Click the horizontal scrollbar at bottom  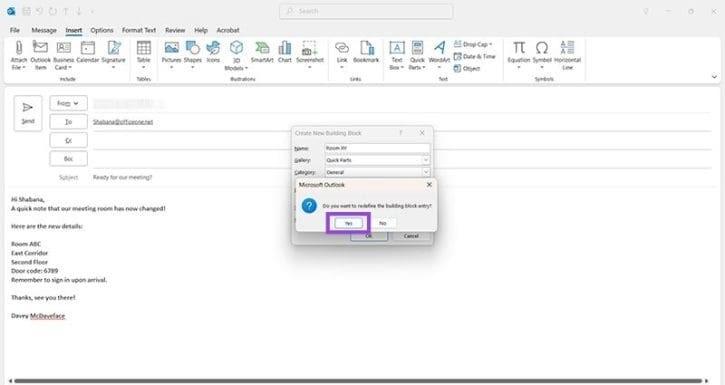(358, 381)
